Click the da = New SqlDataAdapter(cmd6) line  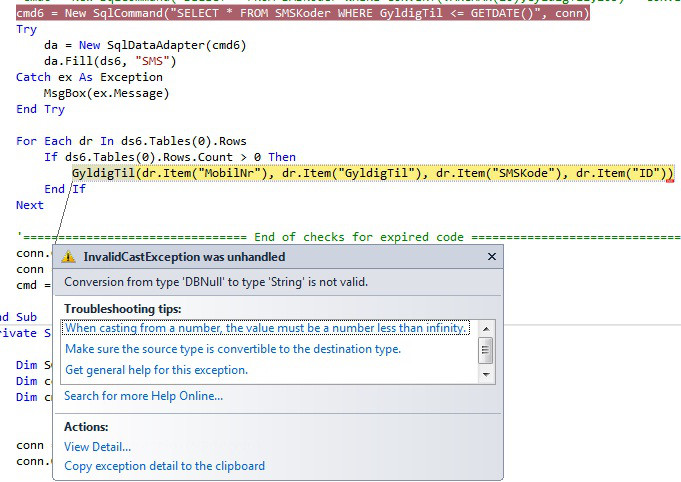pyautogui.click(x=145, y=45)
